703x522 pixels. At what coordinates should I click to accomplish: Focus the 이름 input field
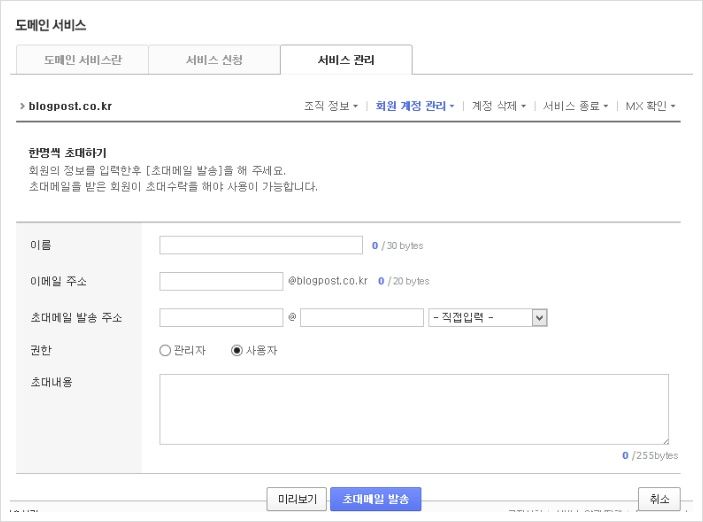(261, 245)
